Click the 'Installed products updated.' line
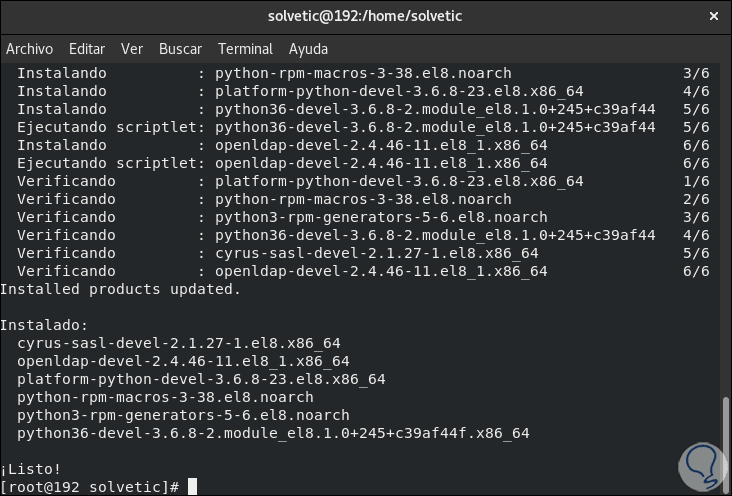732x496 pixels. 120,289
